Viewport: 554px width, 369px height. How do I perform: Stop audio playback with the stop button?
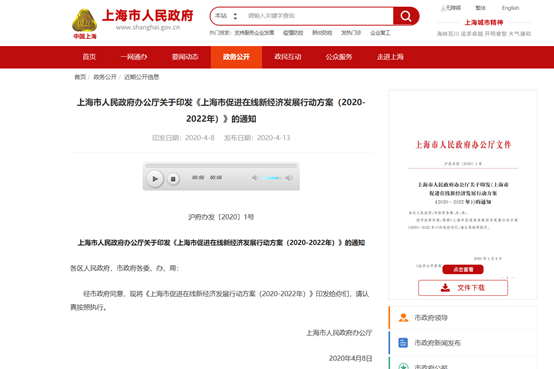pos(173,179)
